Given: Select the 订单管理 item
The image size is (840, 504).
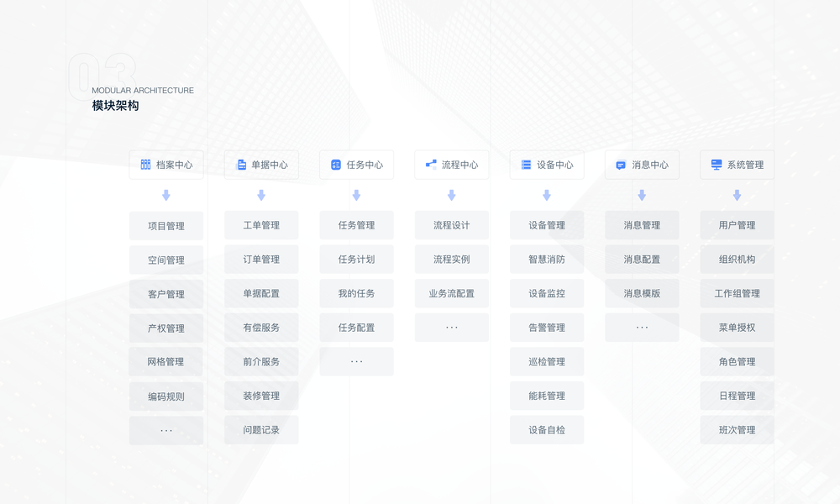Looking at the screenshot, I should [x=261, y=260].
